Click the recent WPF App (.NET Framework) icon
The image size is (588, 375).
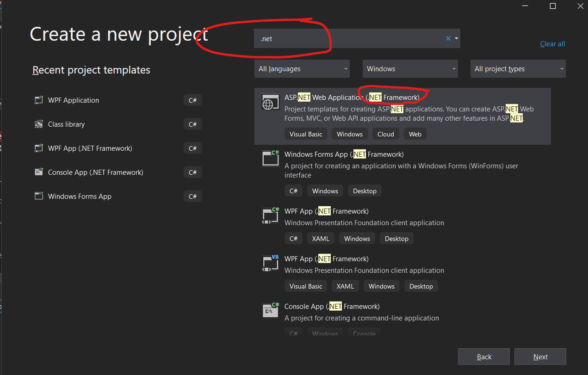(39, 148)
